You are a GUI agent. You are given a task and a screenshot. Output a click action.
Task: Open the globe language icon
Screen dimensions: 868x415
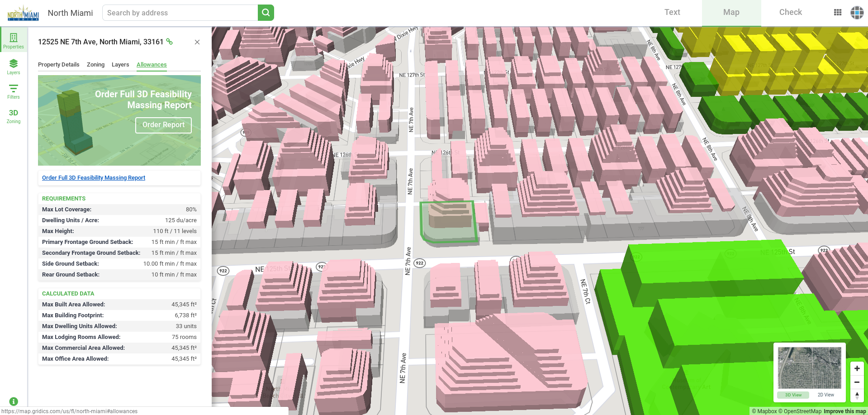point(857,13)
